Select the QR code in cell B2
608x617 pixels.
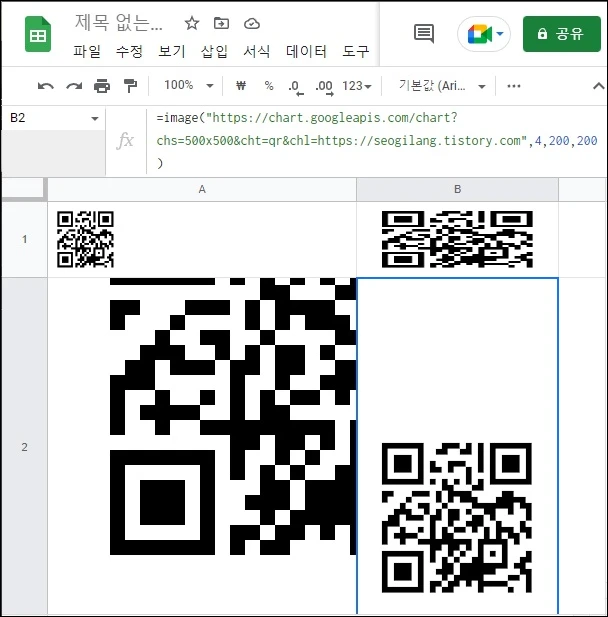tap(457, 518)
